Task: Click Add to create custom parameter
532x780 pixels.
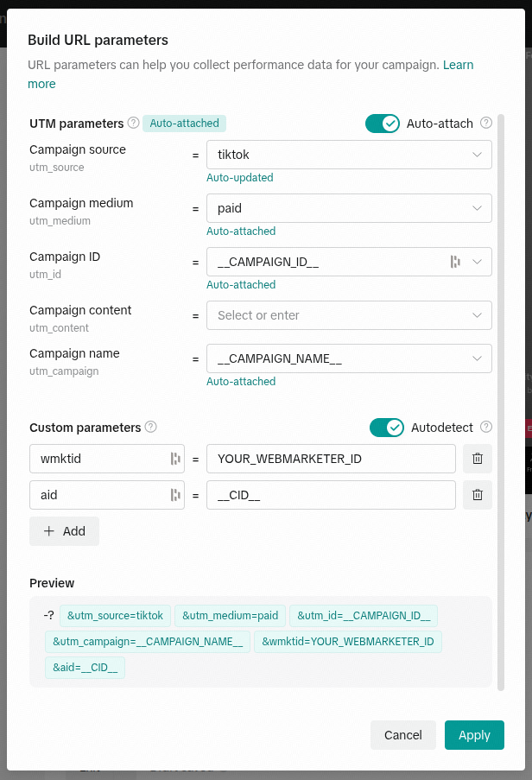Action: click(x=64, y=531)
